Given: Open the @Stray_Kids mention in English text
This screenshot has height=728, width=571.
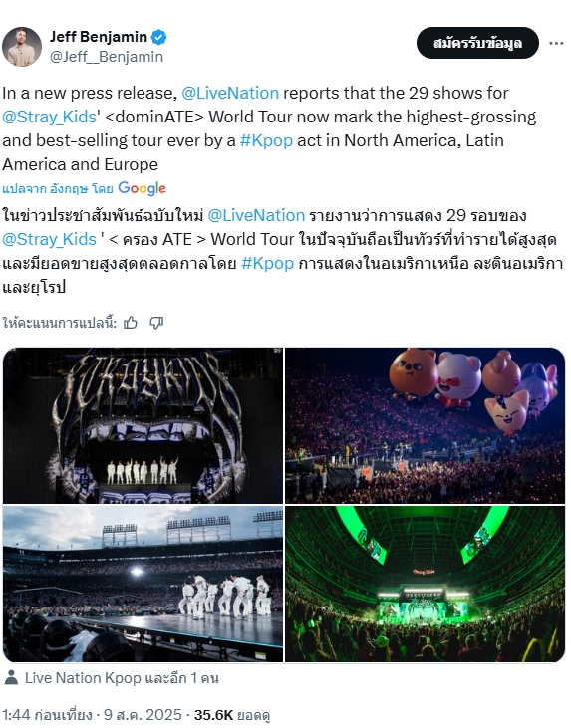Looking at the screenshot, I should [x=49, y=117].
